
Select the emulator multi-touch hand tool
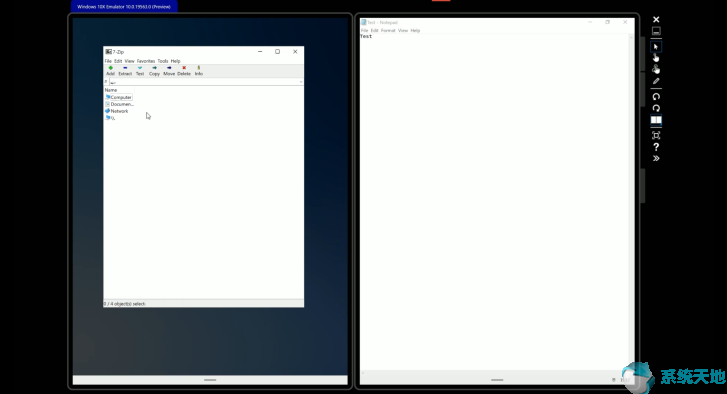[x=656, y=70]
